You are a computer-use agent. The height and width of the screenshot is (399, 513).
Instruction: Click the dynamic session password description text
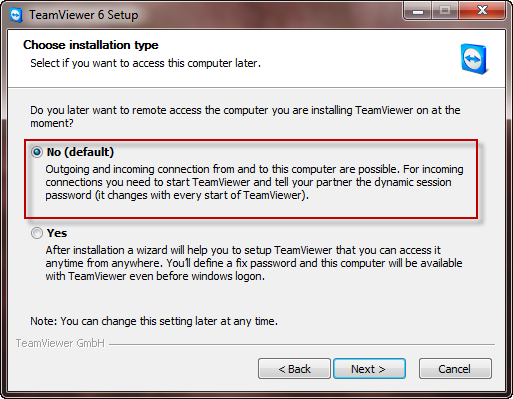(254, 182)
